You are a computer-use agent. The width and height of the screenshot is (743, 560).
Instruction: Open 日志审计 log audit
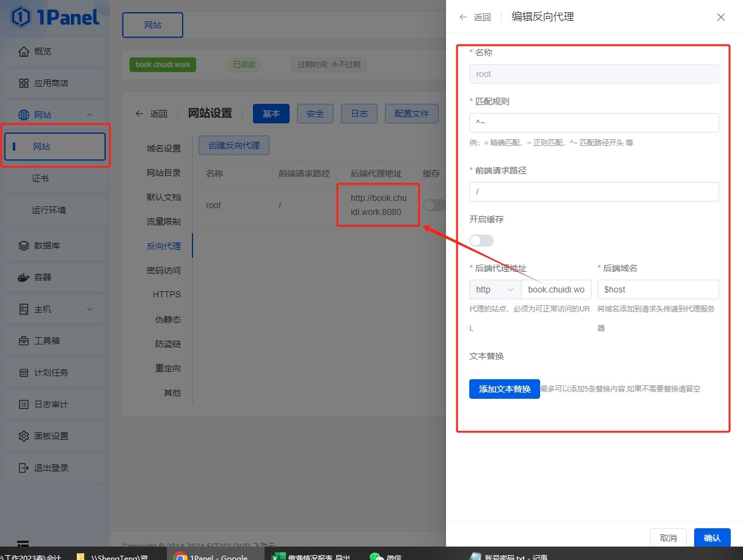(55, 404)
